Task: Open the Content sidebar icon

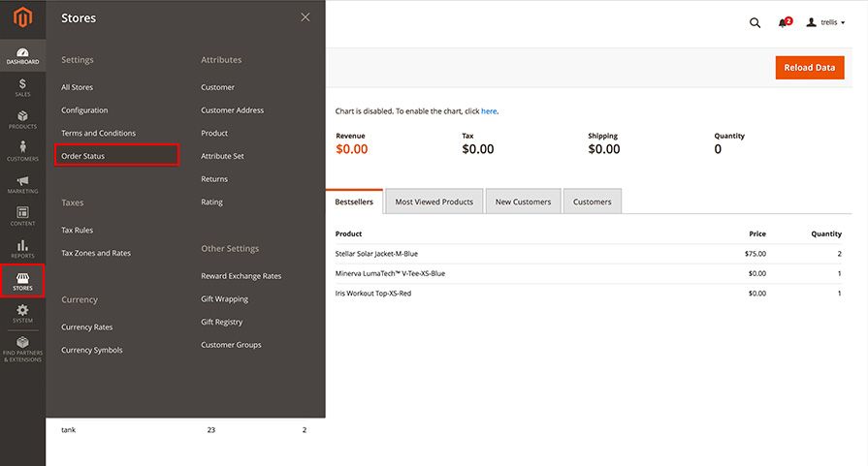Action: pos(22,217)
